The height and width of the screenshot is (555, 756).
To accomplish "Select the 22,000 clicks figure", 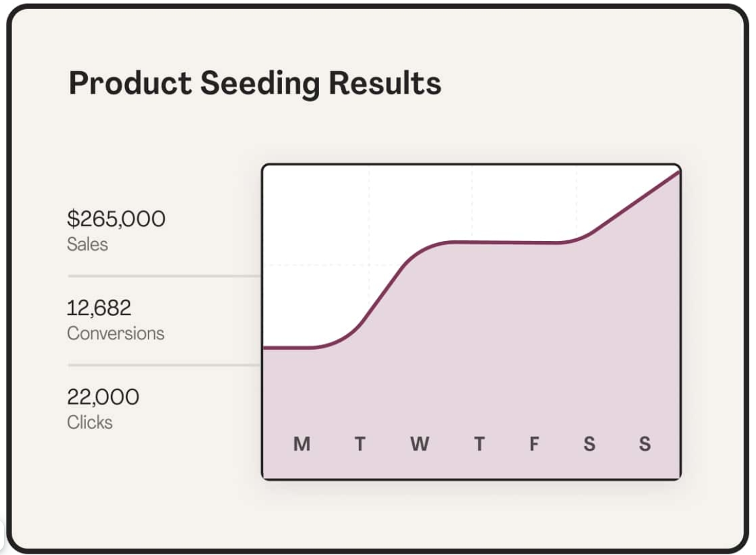I will [103, 397].
